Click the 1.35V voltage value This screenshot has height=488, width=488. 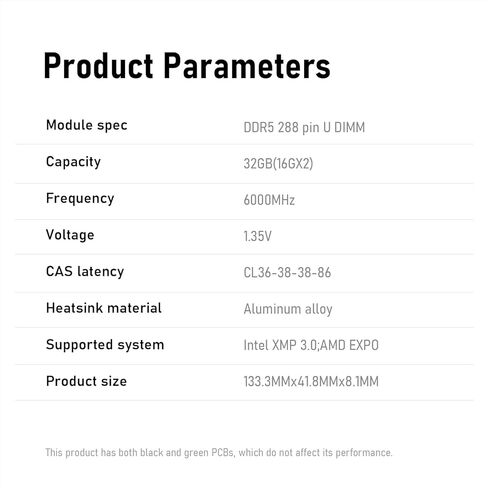(257, 236)
